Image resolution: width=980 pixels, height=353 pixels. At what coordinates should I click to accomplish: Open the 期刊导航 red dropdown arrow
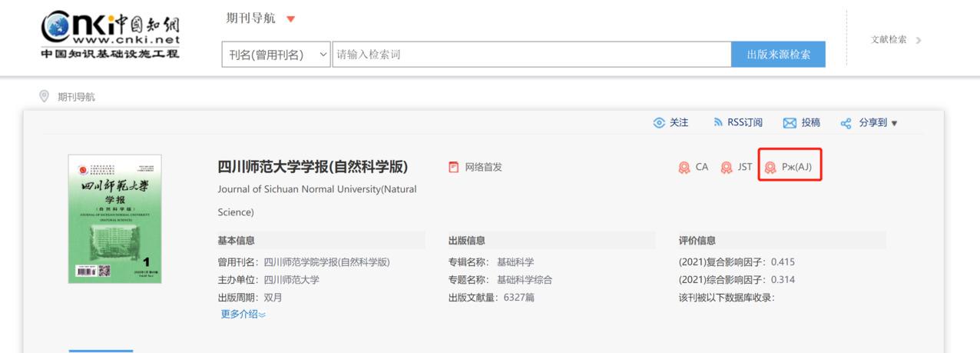(x=290, y=19)
